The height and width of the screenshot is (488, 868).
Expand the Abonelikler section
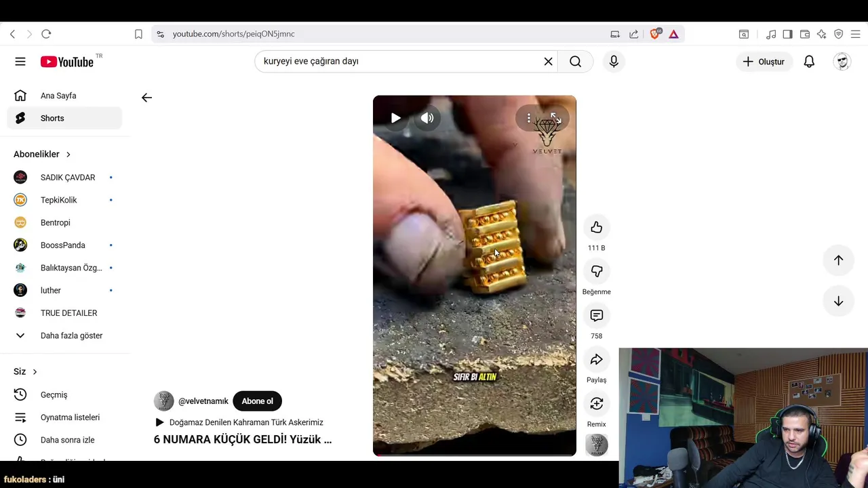(42, 155)
